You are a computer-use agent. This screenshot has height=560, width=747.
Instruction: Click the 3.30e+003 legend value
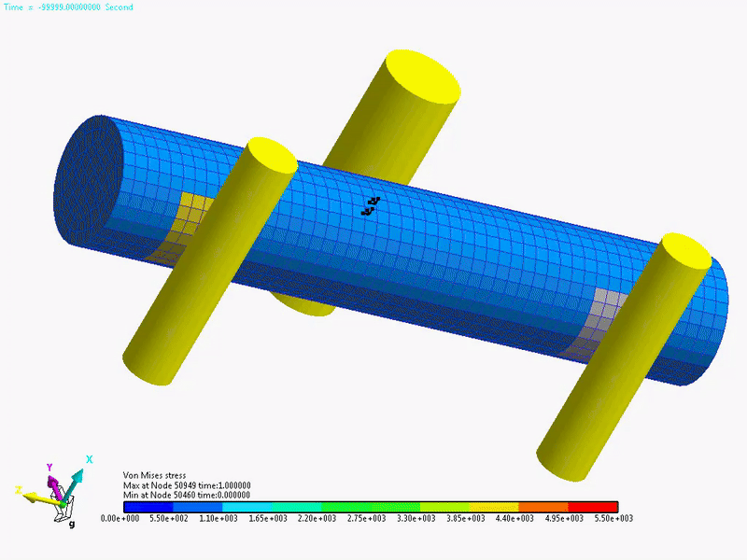(416, 518)
